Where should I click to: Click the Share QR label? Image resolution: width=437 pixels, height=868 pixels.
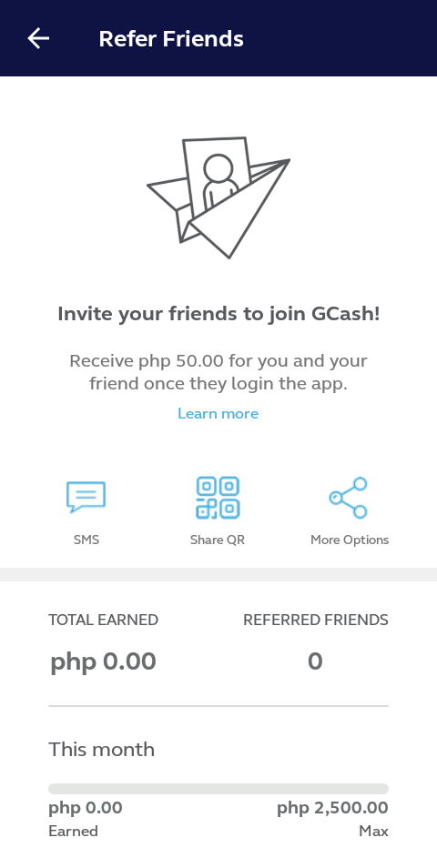click(217, 540)
